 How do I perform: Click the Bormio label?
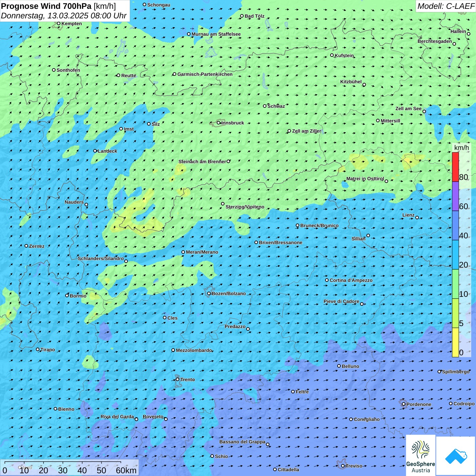pyautogui.click(x=78, y=296)
